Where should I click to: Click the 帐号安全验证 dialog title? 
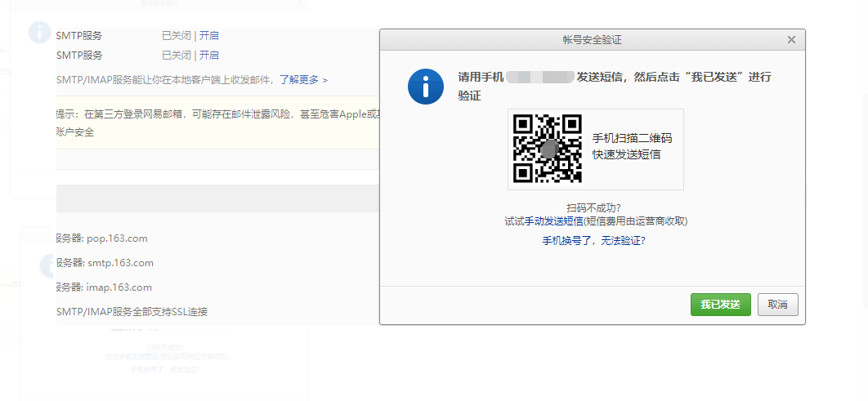tap(593, 40)
